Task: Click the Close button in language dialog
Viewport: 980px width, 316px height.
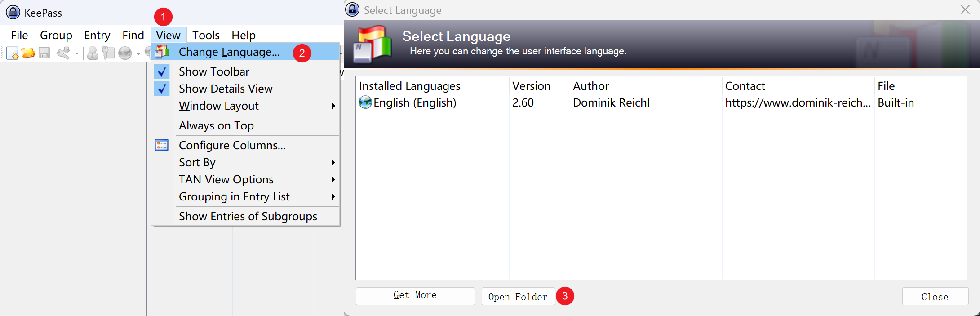Action: [x=935, y=296]
